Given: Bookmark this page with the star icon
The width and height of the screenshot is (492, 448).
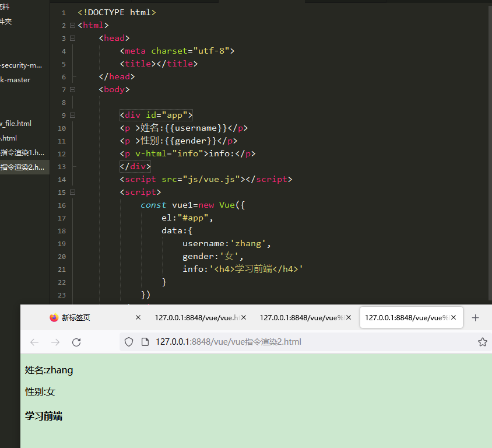Looking at the screenshot, I should click(x=482, y=342).
